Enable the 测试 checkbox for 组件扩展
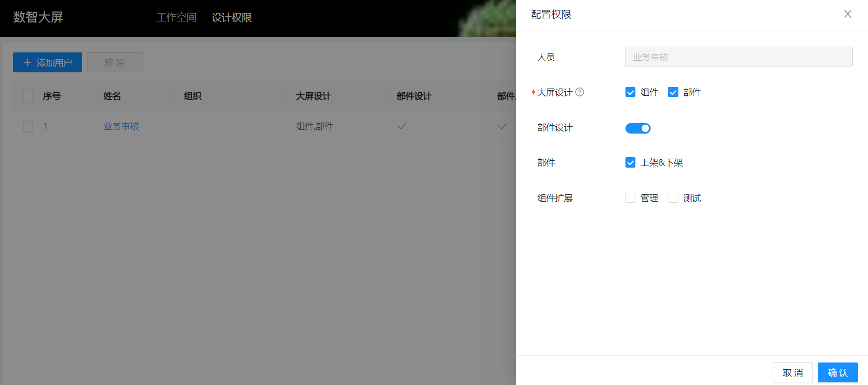The image size is (868, 385). [673, 198]
